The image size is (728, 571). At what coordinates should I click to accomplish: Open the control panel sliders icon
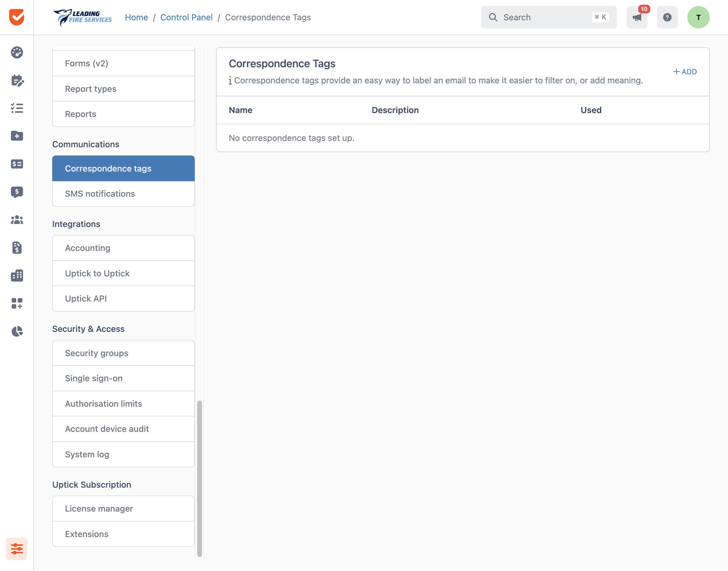click(x=17, y=549)
